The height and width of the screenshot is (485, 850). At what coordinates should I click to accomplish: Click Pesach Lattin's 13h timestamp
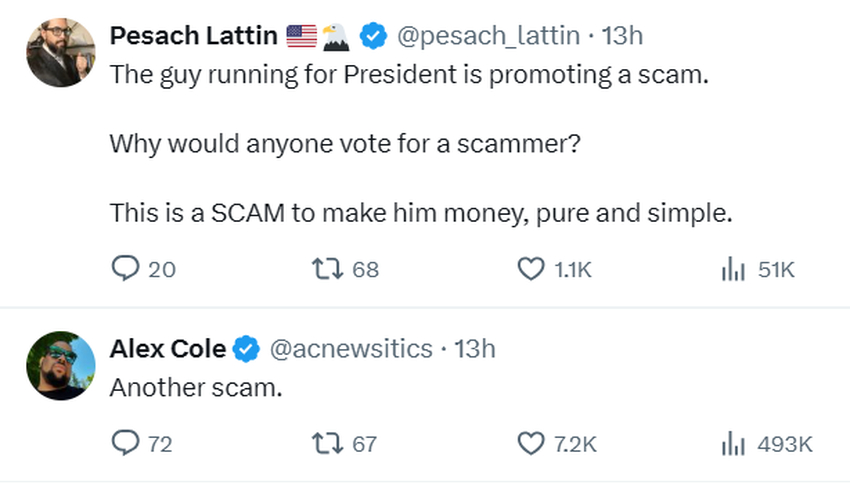pyautogui.click(x=623, y=36)
